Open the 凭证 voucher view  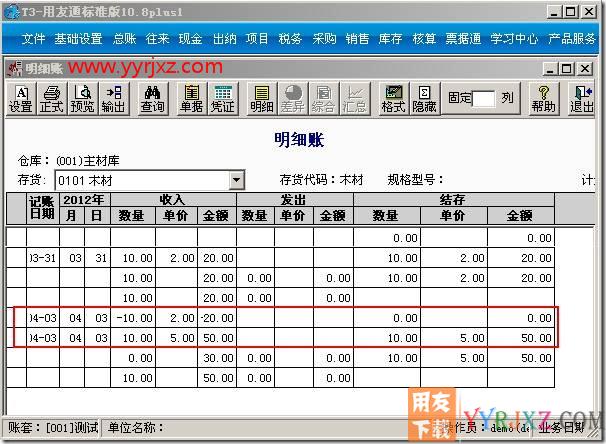[223, 99]
